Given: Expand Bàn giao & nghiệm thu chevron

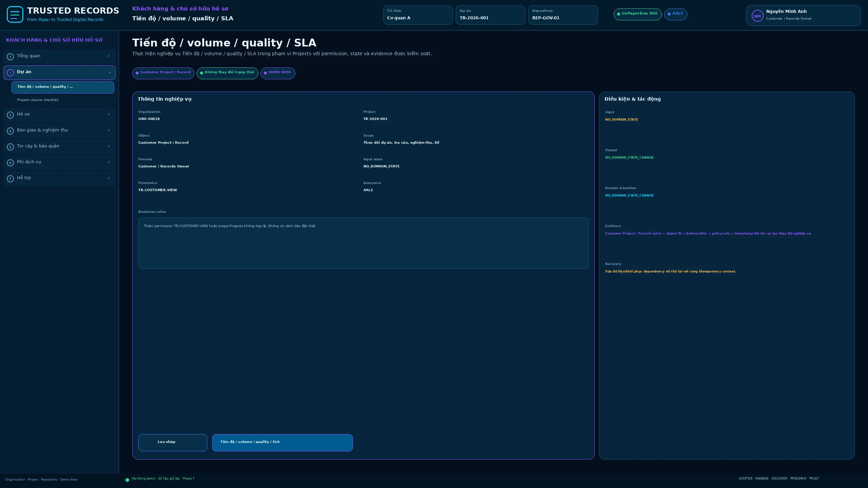Looking at the screenshot, I should (109, 130).
